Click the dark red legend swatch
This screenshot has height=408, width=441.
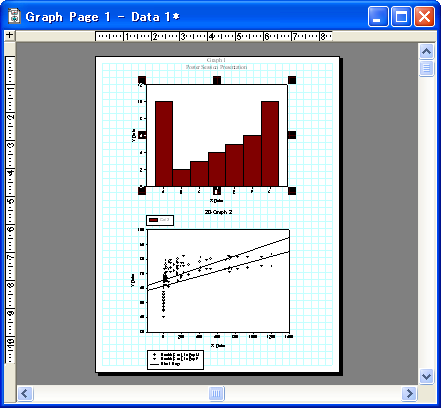coord(154,220)
